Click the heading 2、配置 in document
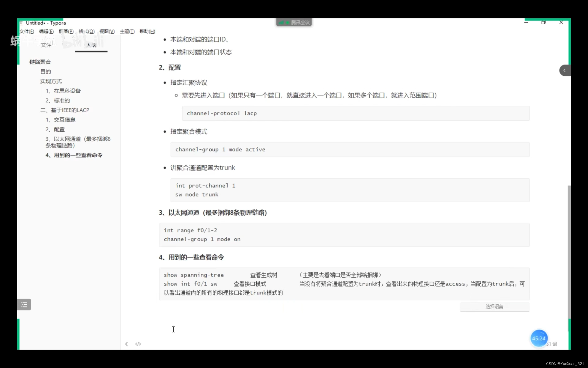The height and width of the screenshot is (368, 588). point(170,67)
